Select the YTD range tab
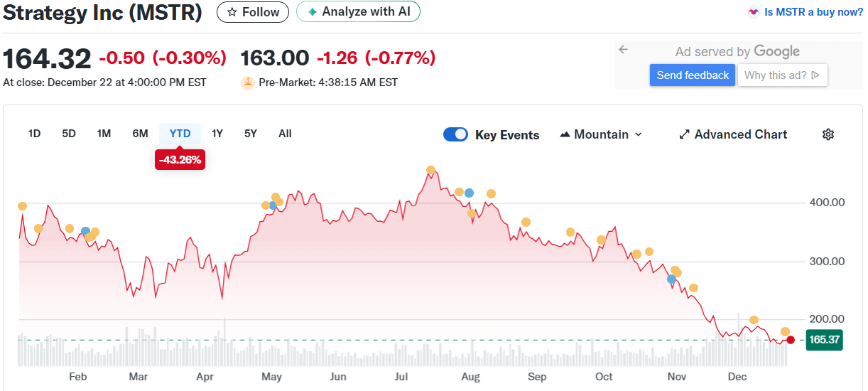The height and width of the screenshot is (391, 868). [180, 134]
